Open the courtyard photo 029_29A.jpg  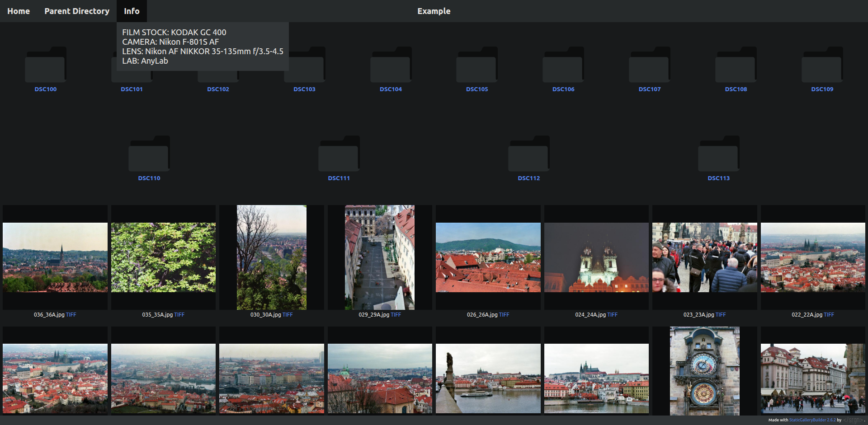(380, 257)
